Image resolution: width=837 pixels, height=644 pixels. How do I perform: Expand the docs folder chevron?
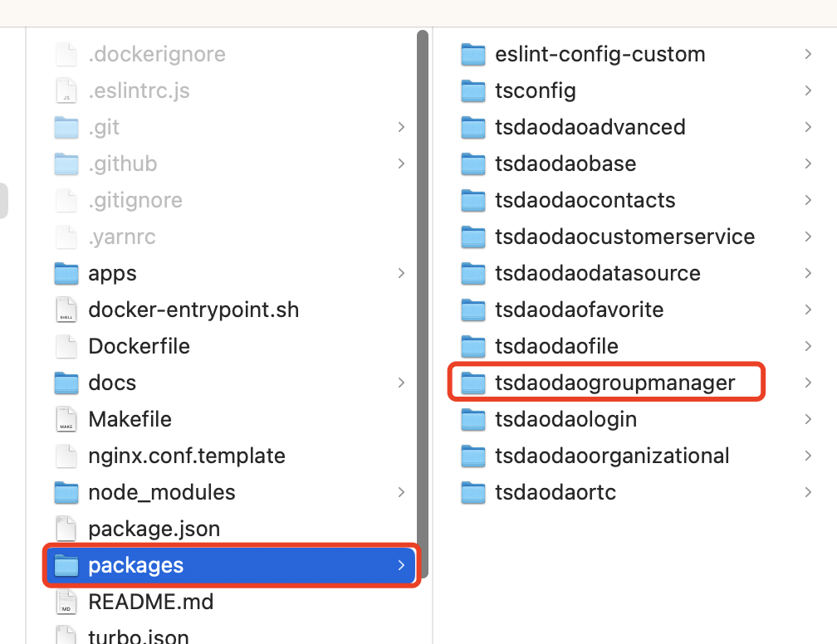(x=401, y=383)
